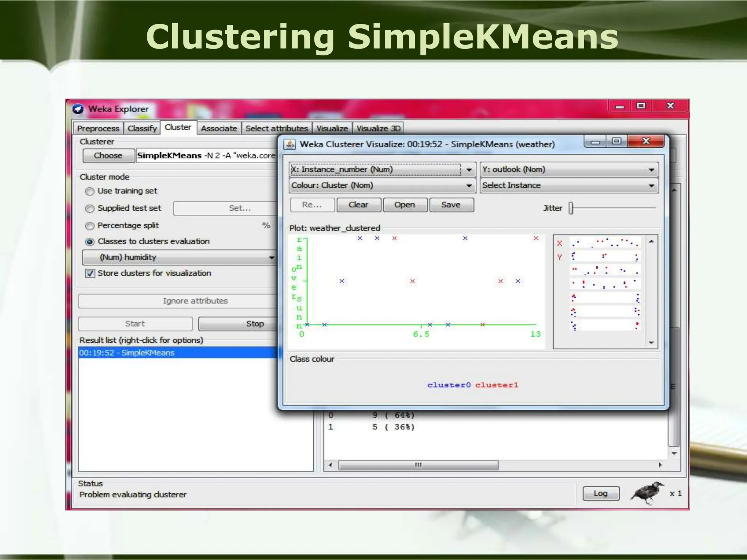Viewport: 747px width, 560px height.
Task: Click the cluster1 class colour label
Action: tap(497, 385)
